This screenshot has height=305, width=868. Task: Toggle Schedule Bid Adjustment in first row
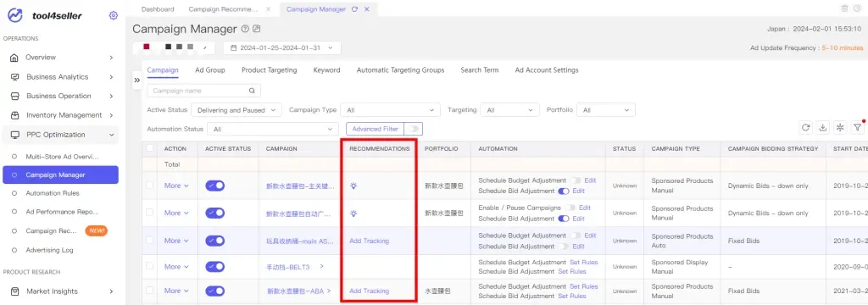click(x=564, y=191)
